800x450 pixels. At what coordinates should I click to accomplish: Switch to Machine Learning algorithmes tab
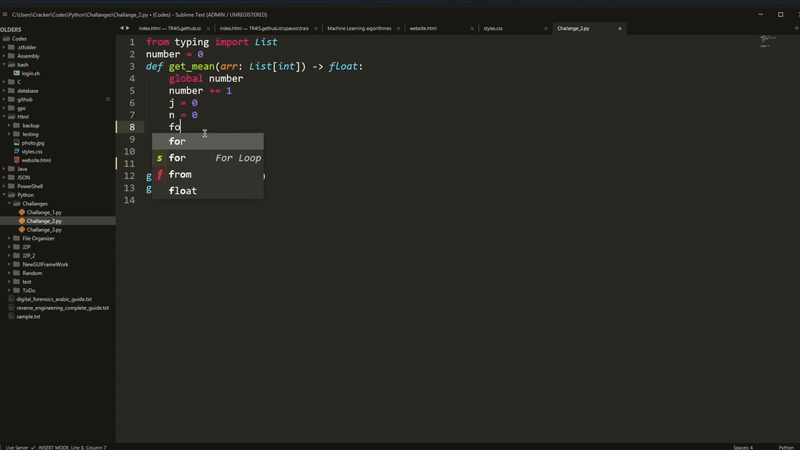[359, 29]
